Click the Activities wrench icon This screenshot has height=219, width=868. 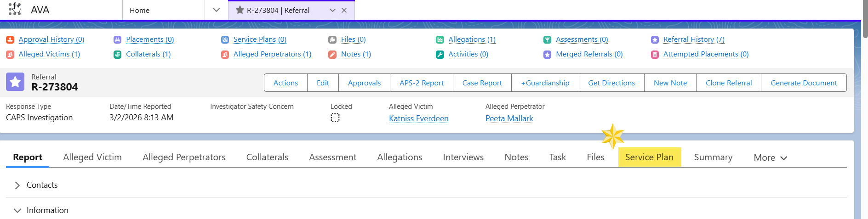440,55
